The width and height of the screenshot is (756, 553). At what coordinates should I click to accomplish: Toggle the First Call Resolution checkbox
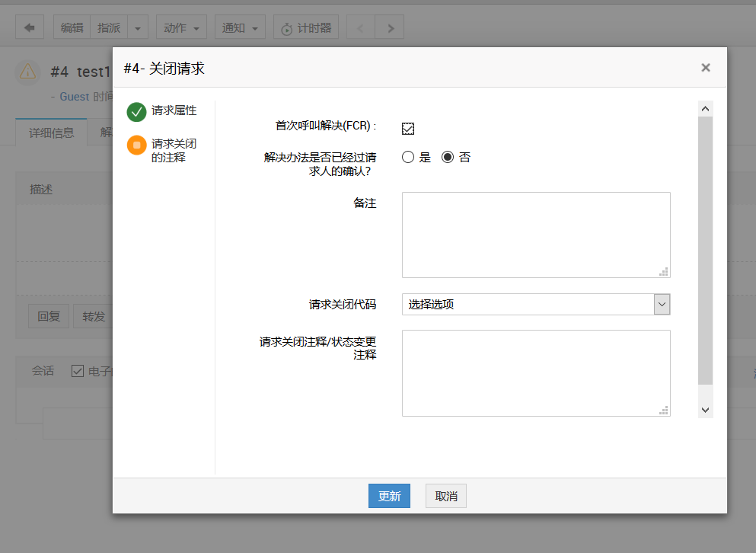coord(408,128)
